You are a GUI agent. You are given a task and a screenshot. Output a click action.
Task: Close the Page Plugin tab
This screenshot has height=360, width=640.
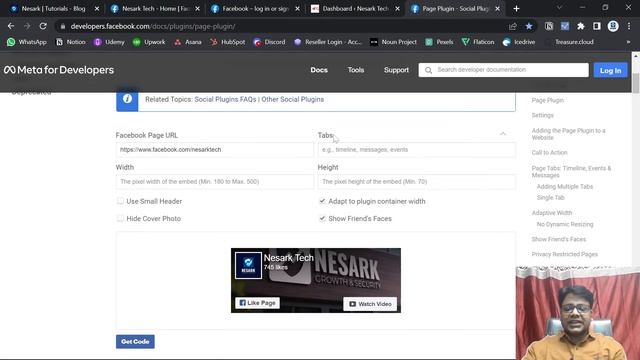tap(497, 9)
